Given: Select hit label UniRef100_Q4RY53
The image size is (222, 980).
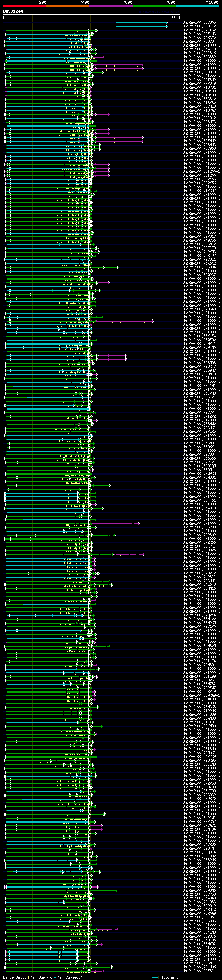Looking at the screenshot, I should click(199, 252).
